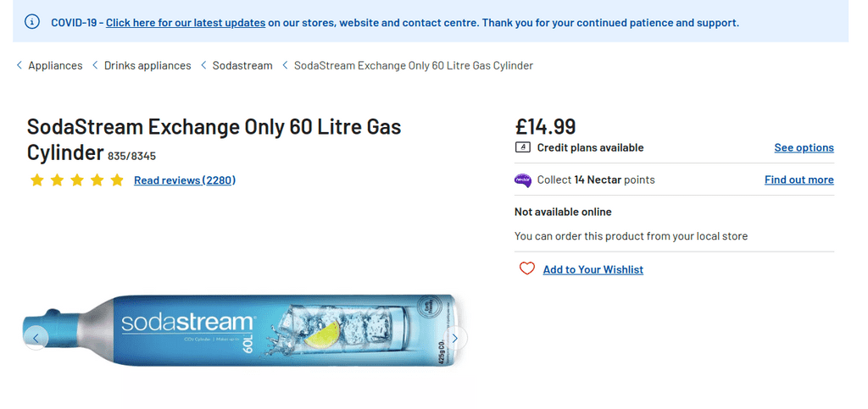868x409 pixels.
Task: Click the SodaStream gas cylinder product image
Action: pos(246,330)
